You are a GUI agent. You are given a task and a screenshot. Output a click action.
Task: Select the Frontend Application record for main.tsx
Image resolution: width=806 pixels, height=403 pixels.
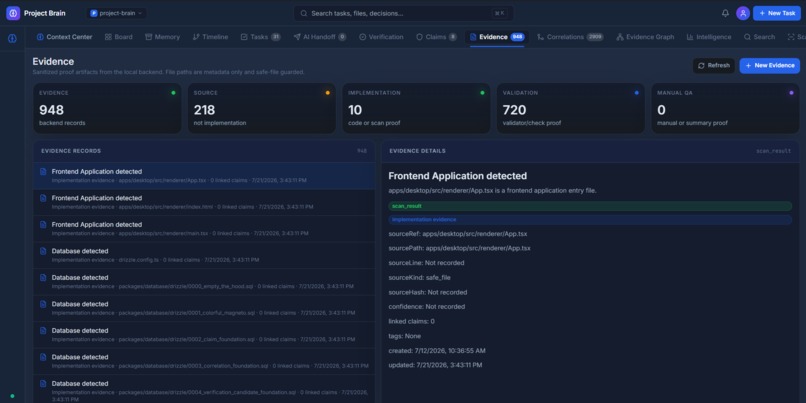pos(204,229)
